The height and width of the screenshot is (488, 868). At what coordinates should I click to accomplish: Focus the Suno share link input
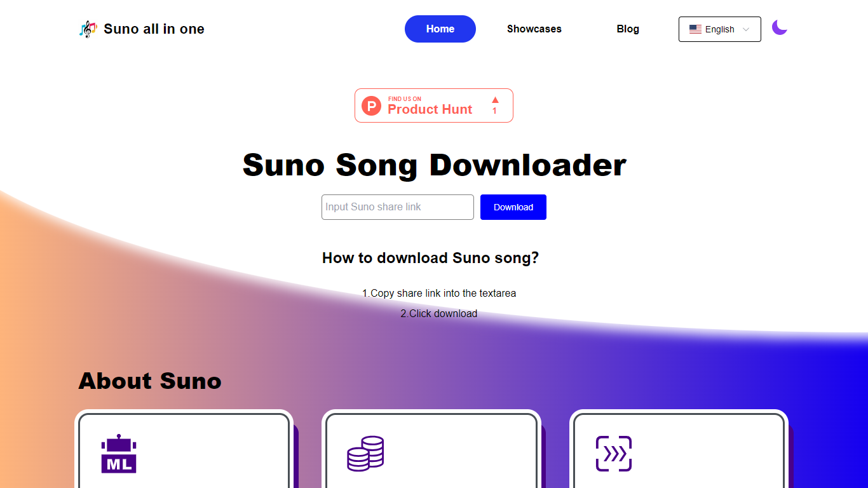(398, 207)
